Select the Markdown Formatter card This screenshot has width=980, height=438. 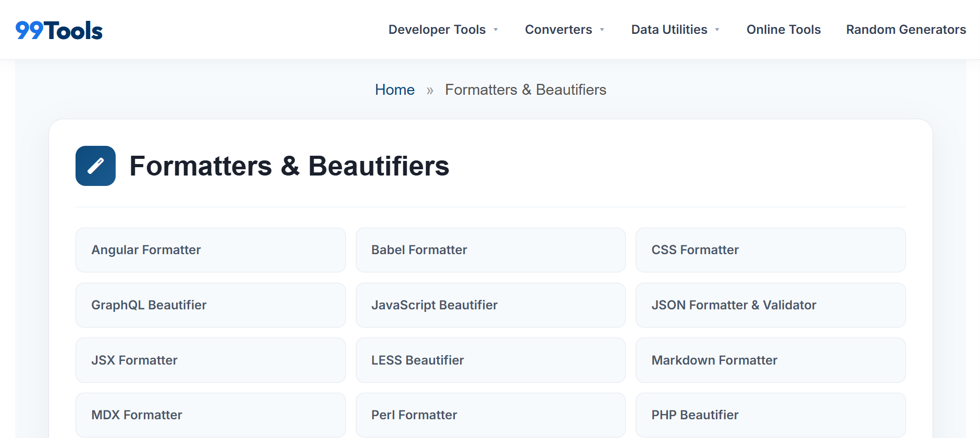[770, 360]
